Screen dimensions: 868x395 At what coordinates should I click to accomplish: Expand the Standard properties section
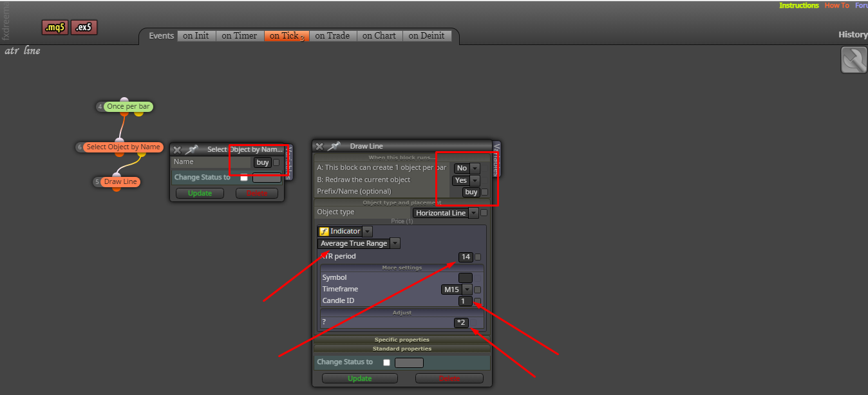point(402,349)
